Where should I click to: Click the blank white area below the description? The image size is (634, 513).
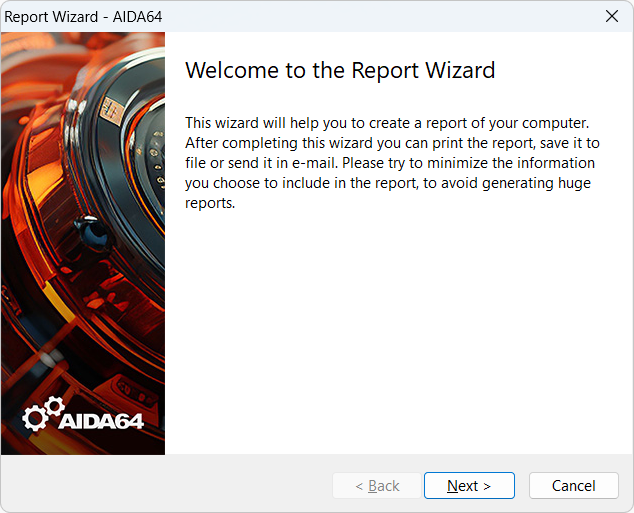[x=400, y=330]
